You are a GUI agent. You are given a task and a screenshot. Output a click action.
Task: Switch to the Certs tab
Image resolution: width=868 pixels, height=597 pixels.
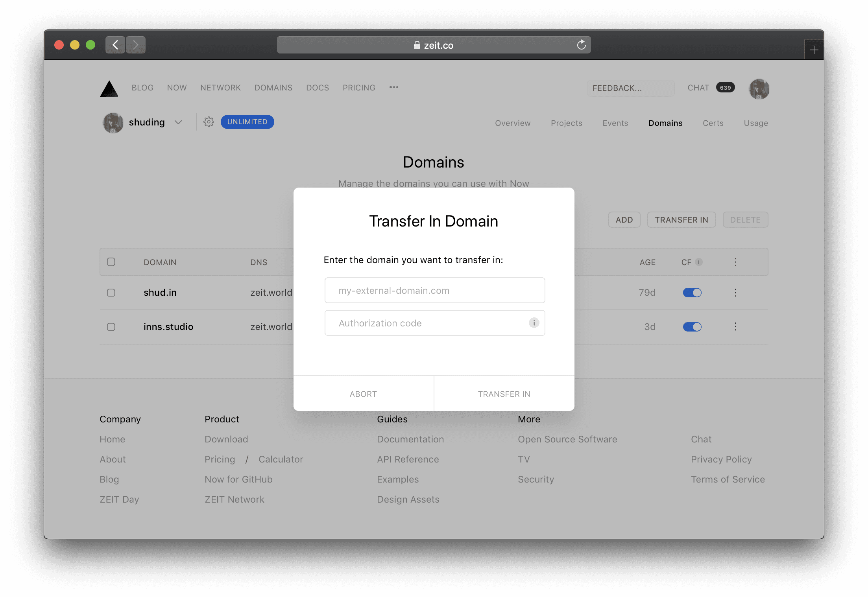713,123
